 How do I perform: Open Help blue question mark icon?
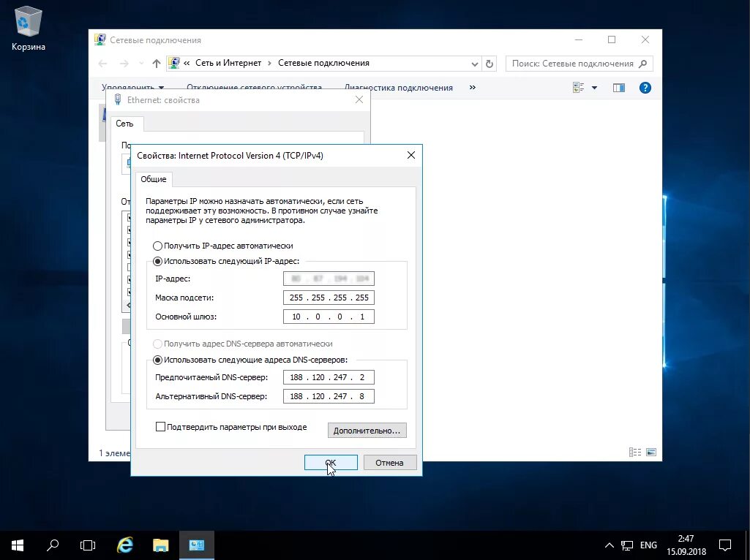645,88
